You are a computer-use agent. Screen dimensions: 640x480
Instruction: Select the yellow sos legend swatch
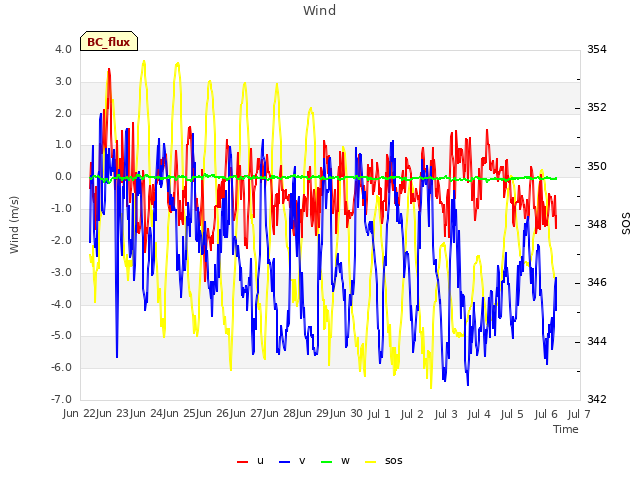coord(371,462)
